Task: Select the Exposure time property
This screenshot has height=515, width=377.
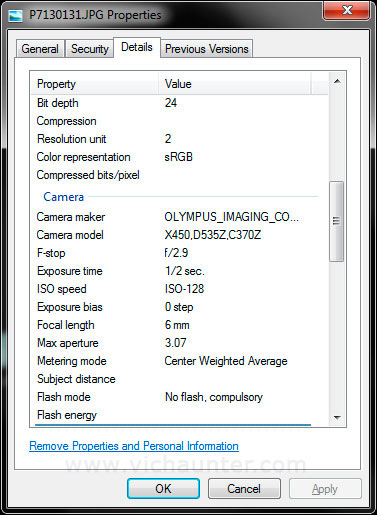Action: click(x=70, y=271)
